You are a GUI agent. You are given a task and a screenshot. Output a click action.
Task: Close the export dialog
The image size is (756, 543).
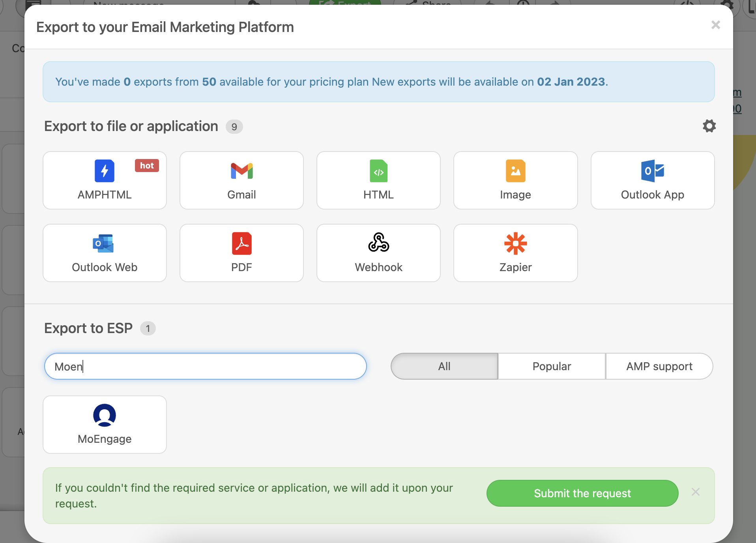coord(716,25)
